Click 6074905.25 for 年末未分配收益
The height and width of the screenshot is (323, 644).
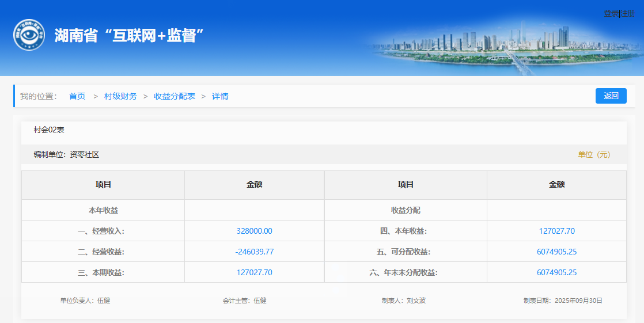click(556, 272)
